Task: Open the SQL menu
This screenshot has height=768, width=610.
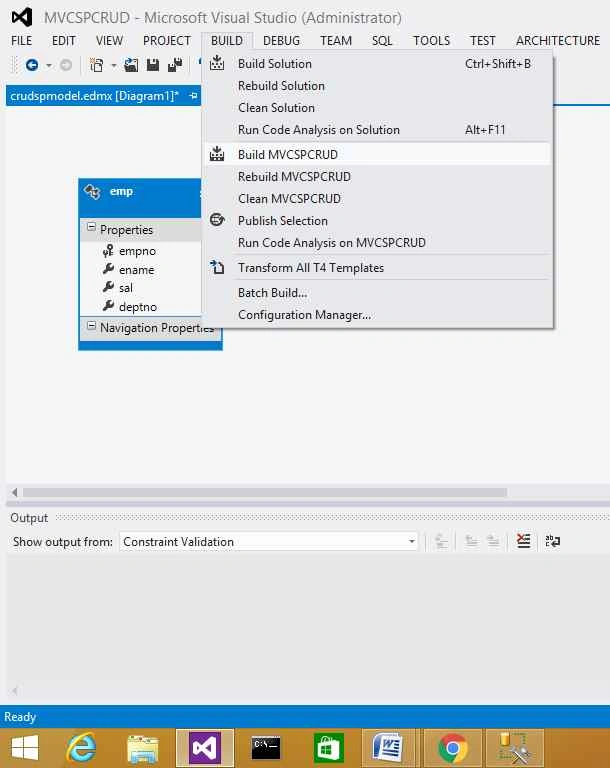Action: pos(382,41)
